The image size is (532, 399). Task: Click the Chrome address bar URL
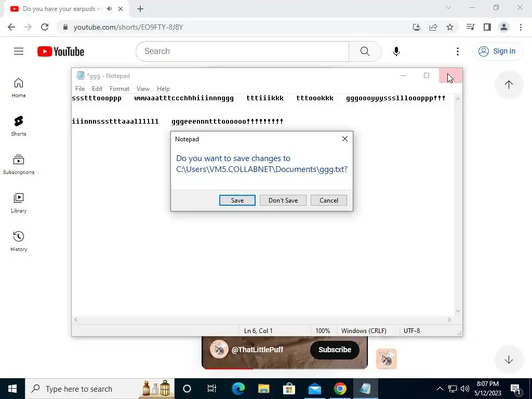tap(128, 27)
